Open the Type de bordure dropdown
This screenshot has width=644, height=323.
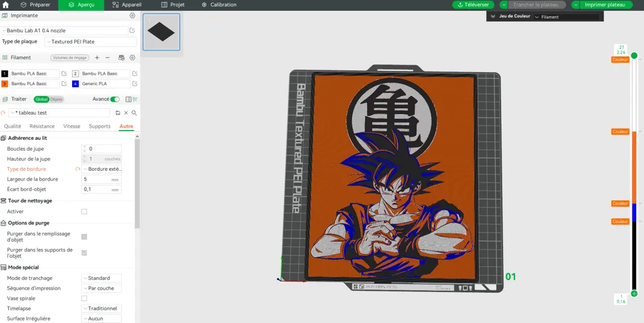102,169
